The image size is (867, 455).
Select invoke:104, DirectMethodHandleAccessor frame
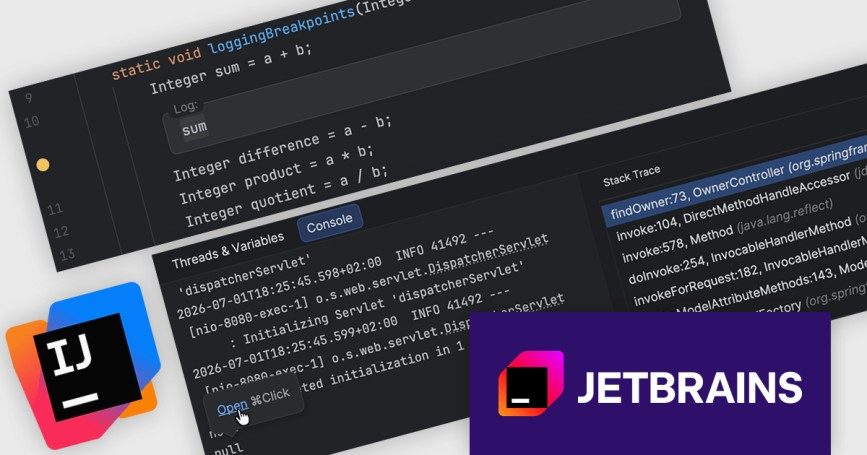point(741,206)
